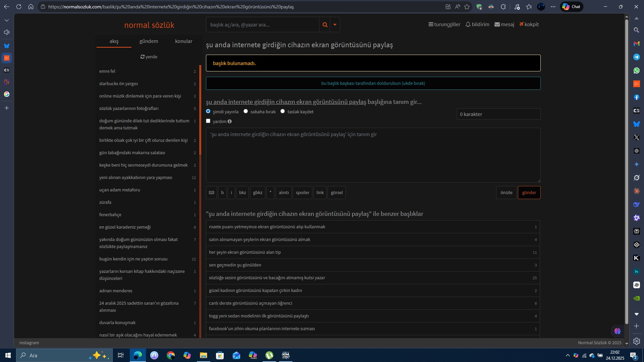Click the 'ukde bırak' fill-request link
This screenshot has height=362, width=644.
[x=373, y=83]
